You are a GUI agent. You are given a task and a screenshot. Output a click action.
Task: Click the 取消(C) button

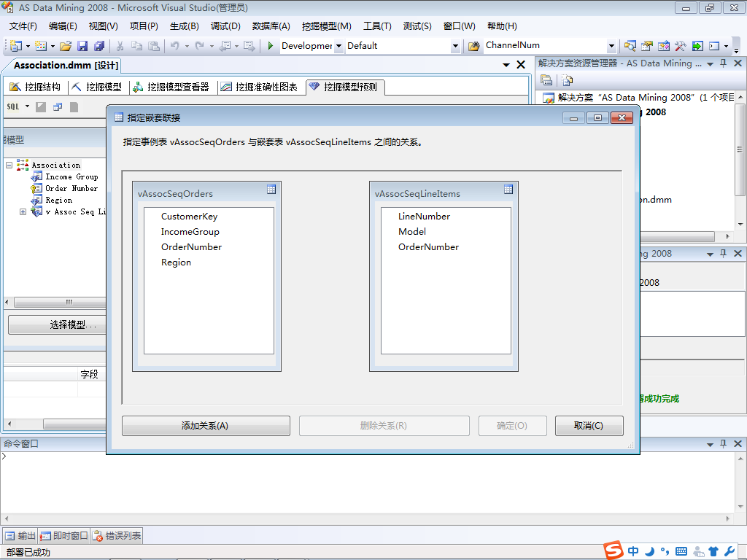(x=589, y=426)
